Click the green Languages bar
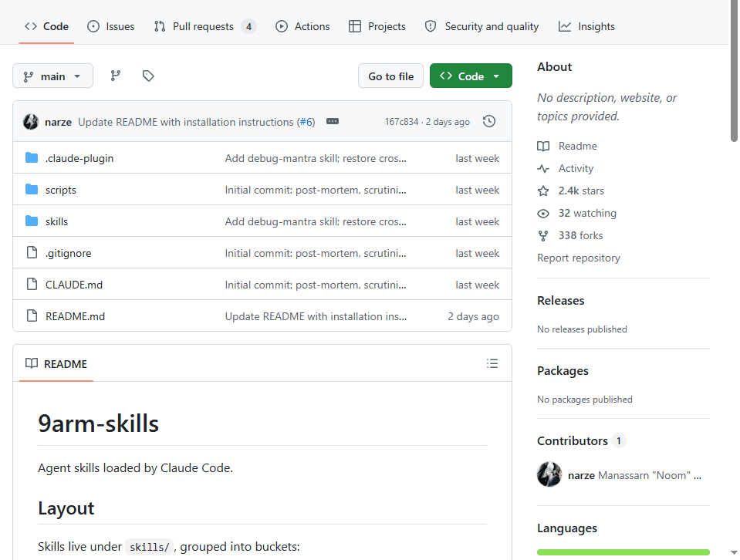 coord(623,552)
